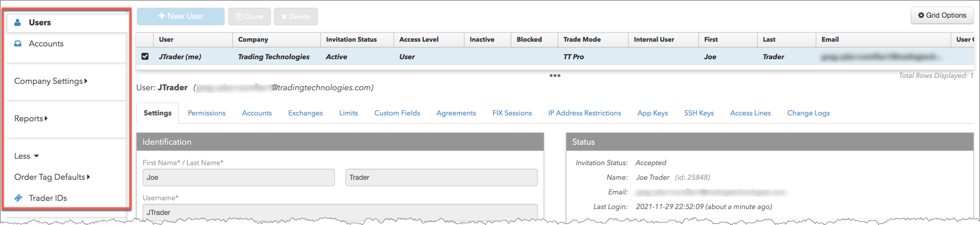Click the Accounts inbox icon in sidebar

click(18, 43)
